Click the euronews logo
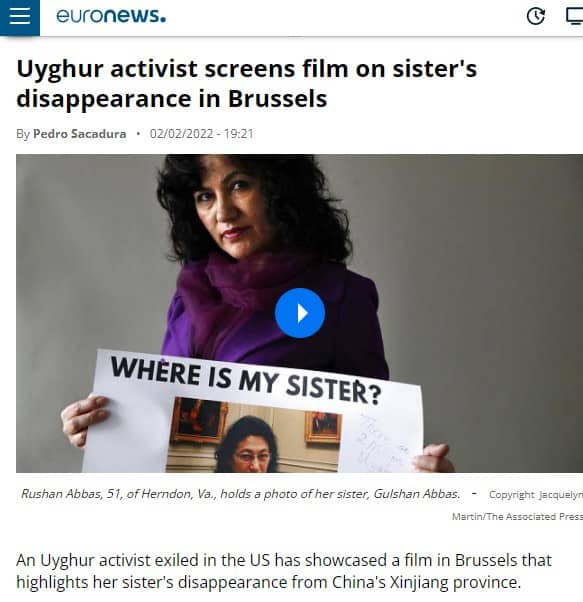 coord(111,16)
